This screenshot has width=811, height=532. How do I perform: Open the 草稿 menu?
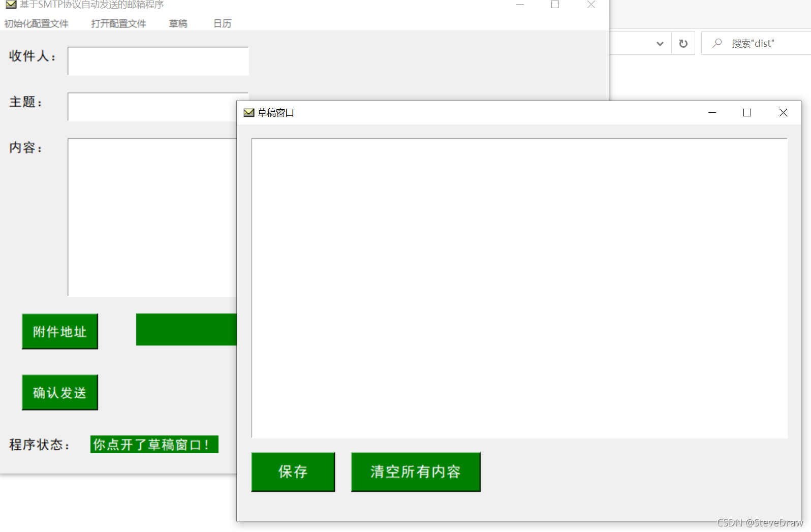(x=178, y=23)
